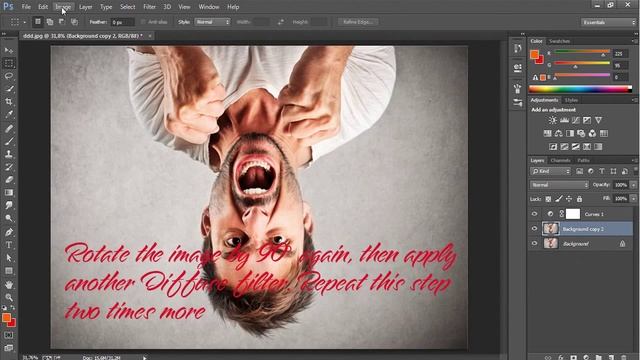Image resolution: width=640 pixels, height=360 pixels.
Task: Select the Spot Healing Brush tool
Action: (x=9, y=129)
